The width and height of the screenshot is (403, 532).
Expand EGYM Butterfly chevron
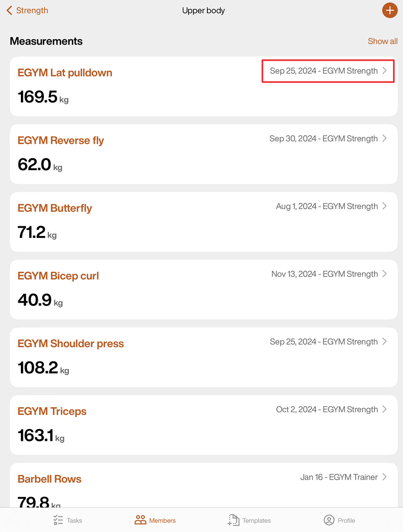[x=385, y=206]
